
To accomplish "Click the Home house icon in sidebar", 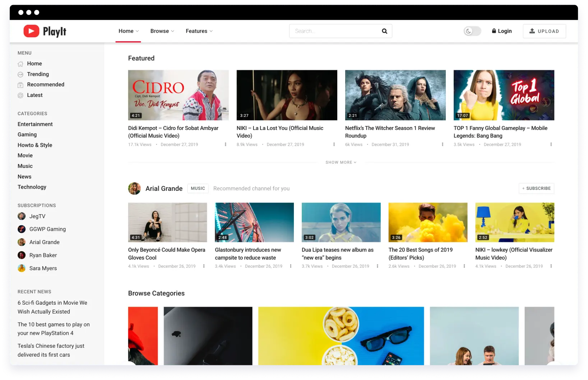I will 20,64.
